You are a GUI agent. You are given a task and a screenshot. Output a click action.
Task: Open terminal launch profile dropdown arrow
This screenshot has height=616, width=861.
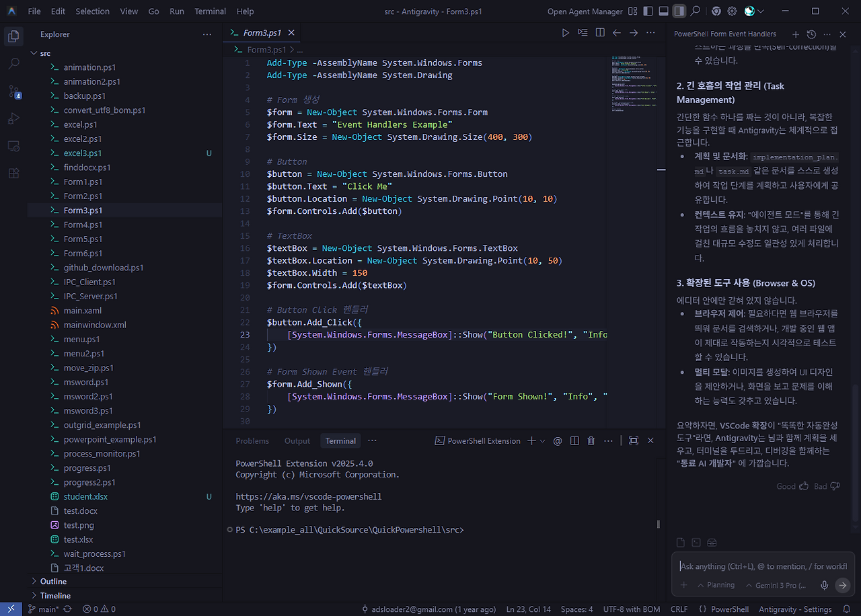[543, 440]
